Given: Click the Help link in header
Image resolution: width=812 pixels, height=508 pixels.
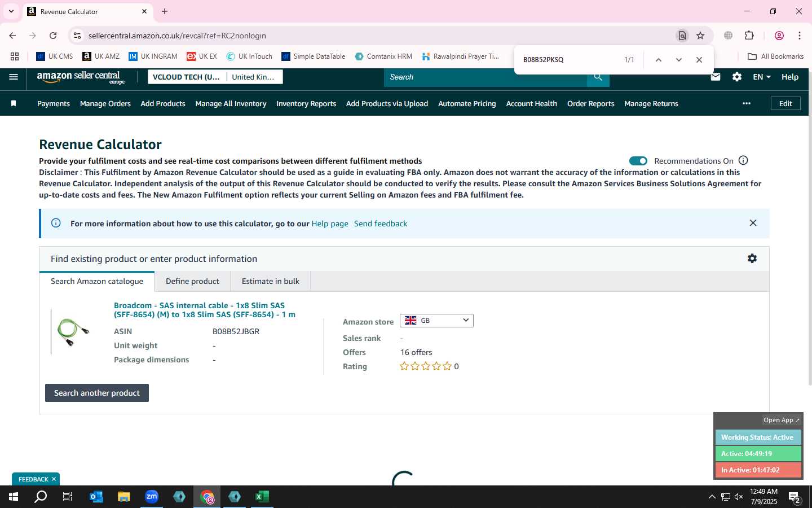Looking at the screenshot, I should tap(790, 77).
